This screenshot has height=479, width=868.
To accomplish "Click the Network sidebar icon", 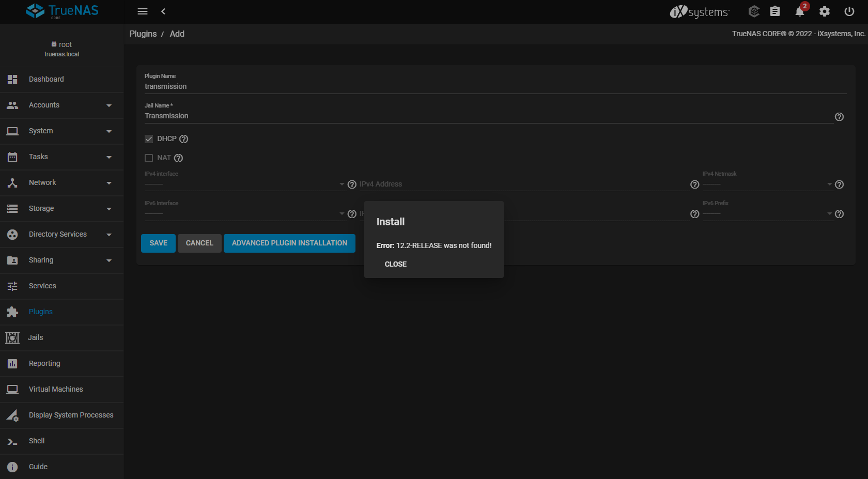I will pos(12,183).
